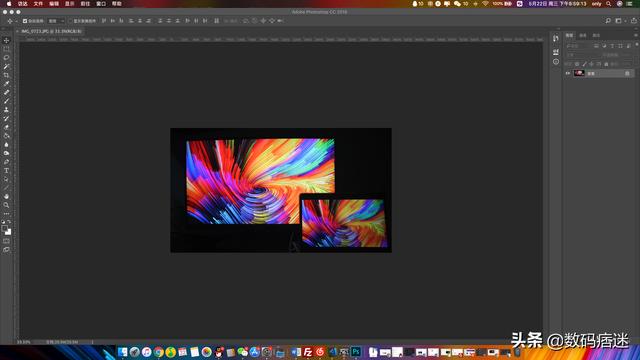The image size is (640, 360).
Task: Open the 窗口 menu
Action: tap(101, 4)
